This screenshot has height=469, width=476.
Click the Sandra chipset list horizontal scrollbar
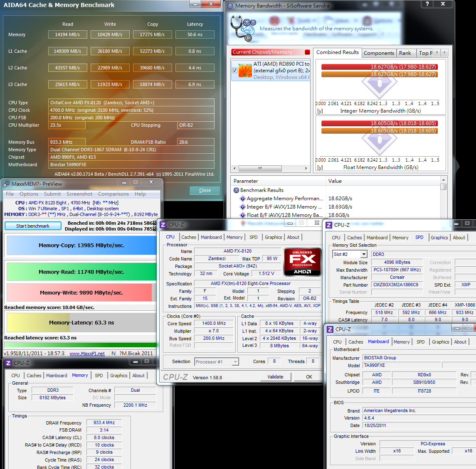260,168
